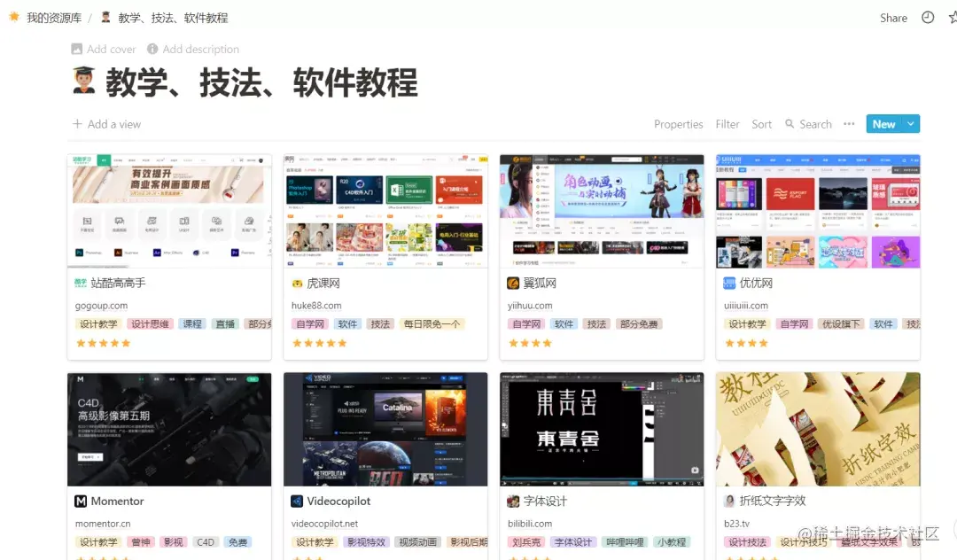957x560 pixels.
Task: Click the Videocopilot logo icon
Action: [297, 501]
